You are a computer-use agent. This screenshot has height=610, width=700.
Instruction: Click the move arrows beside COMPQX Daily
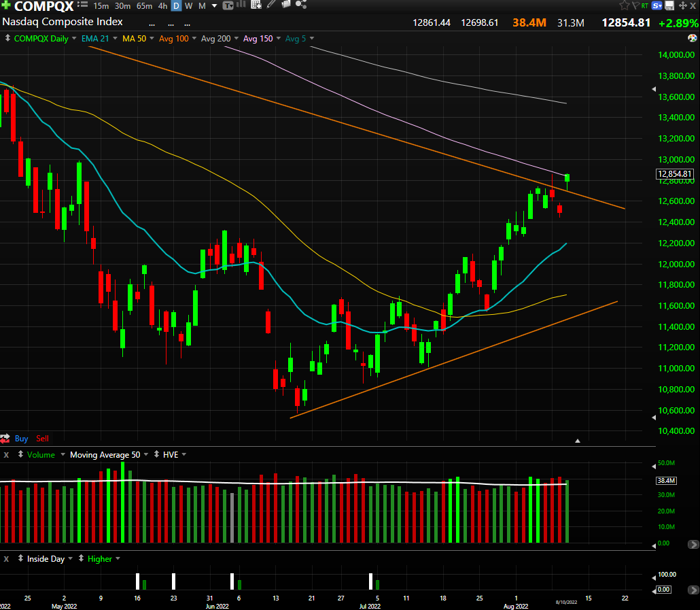(x=7, y=38)
